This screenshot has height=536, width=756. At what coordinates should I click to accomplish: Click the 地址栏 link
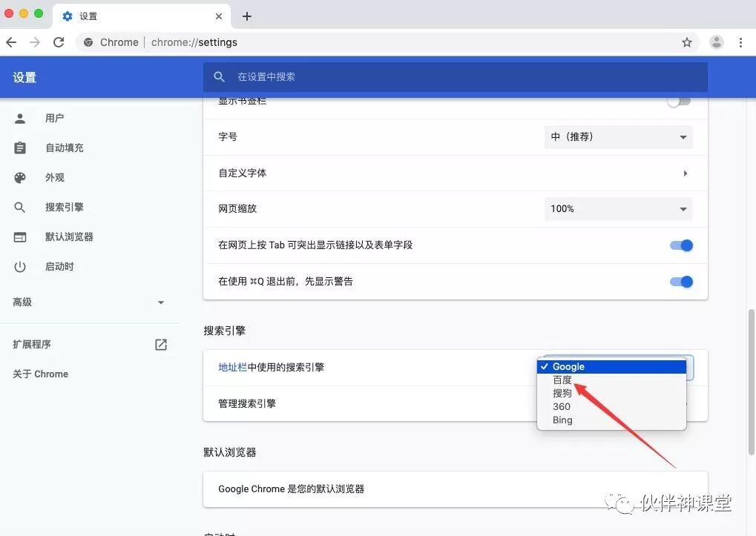(232, 368)
